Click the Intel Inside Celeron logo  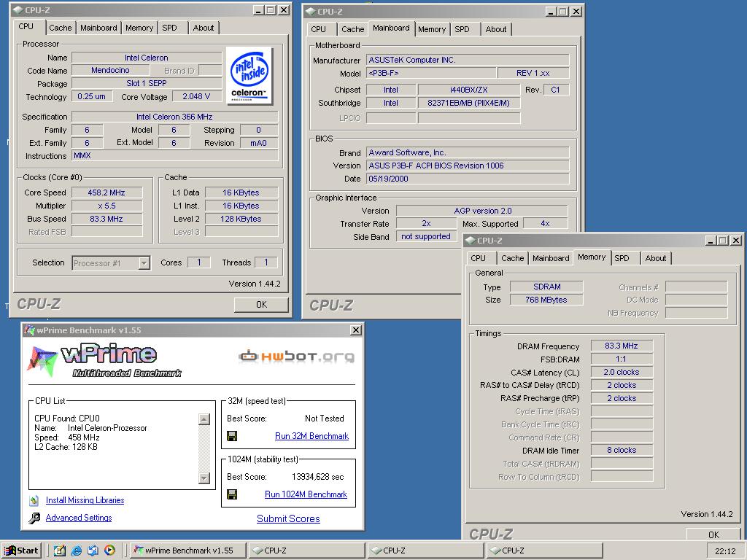pyautogui.click(x=249, y=76)
